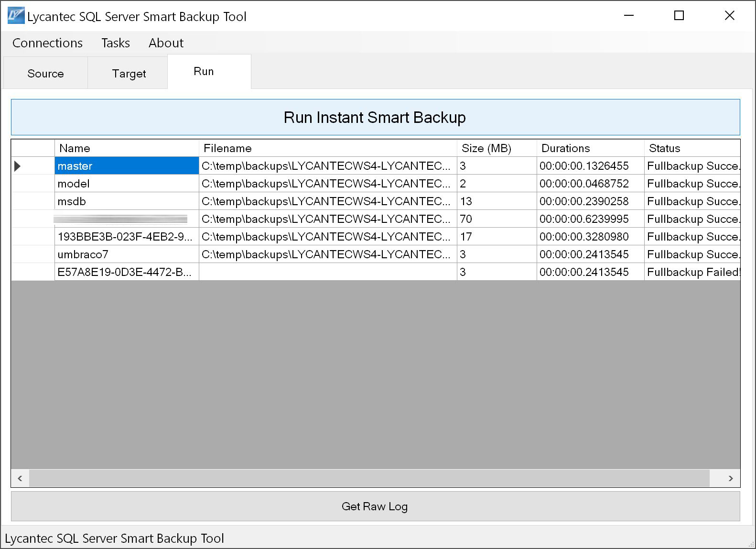The image size is (756, 549).
Task: Click the size cell showing 70
Action: coord(497,219)
